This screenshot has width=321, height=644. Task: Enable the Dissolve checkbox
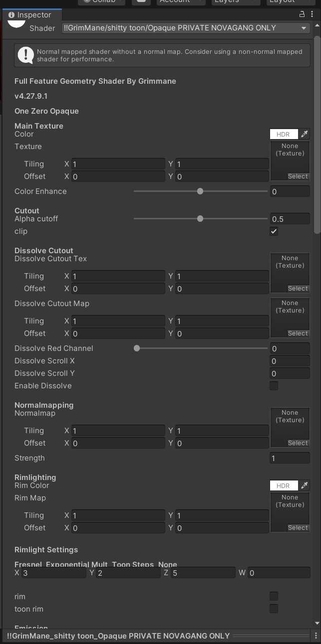coord(274,386)
